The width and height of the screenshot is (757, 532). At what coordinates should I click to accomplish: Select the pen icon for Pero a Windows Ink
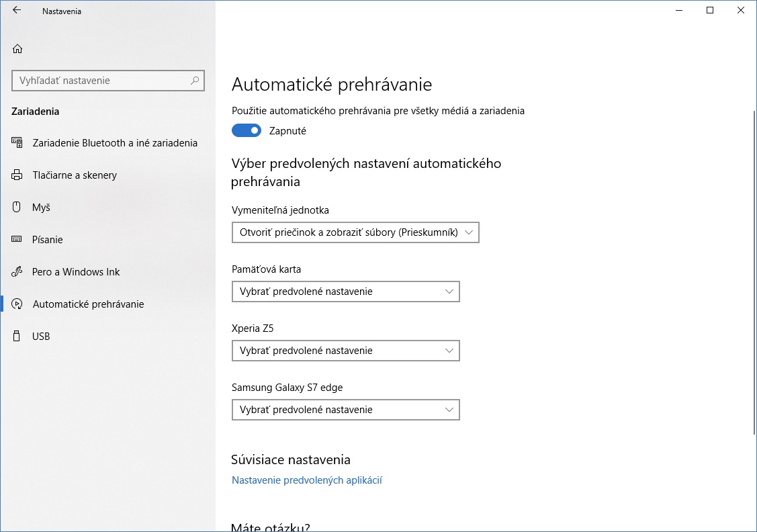17,271
